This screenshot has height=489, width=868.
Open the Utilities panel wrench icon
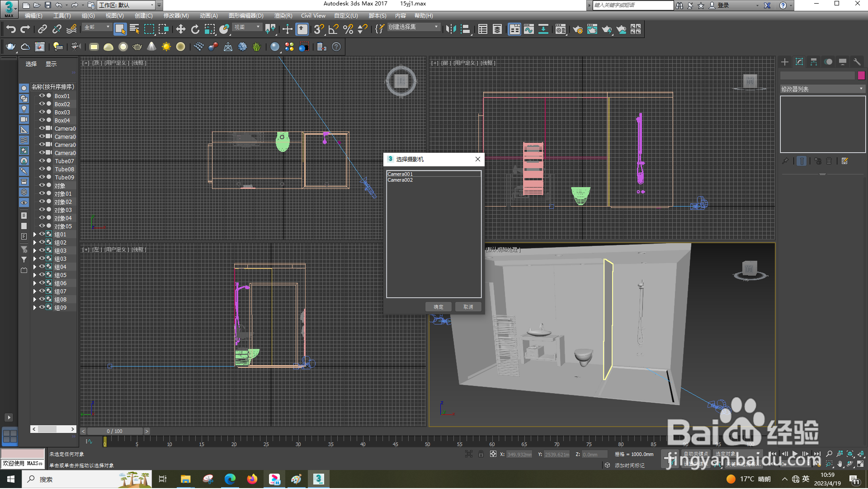click(857, 62)
